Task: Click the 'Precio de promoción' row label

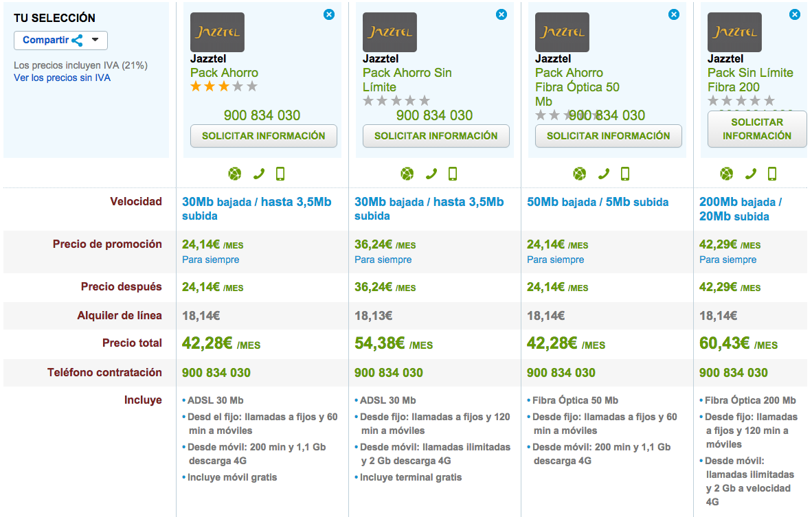Action: tap(107, 244)
